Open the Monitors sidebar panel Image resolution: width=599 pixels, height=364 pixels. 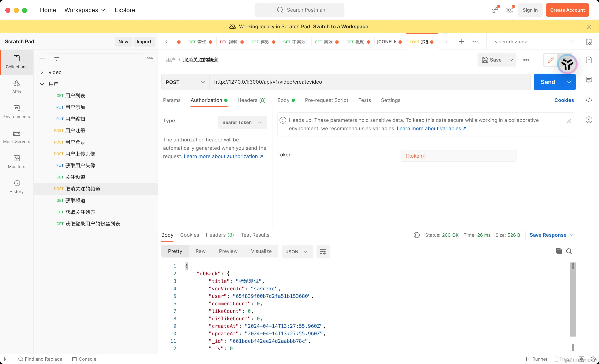[x=16, y=162]
